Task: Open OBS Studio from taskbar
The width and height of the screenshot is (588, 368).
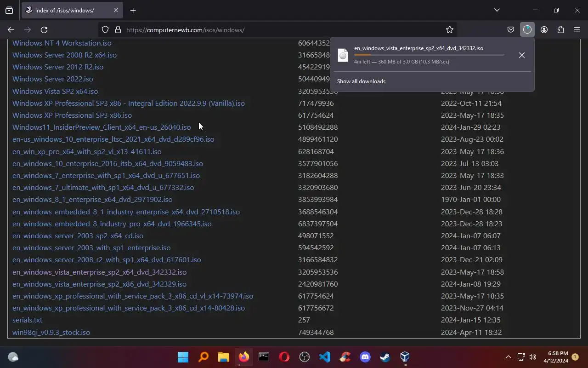Action: [305, 357]
